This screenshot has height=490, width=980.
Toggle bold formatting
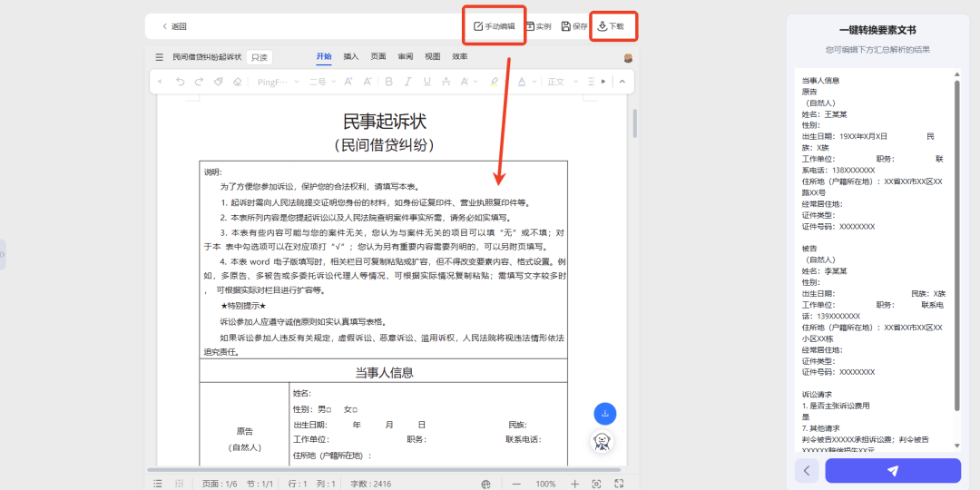pos(388,82)
